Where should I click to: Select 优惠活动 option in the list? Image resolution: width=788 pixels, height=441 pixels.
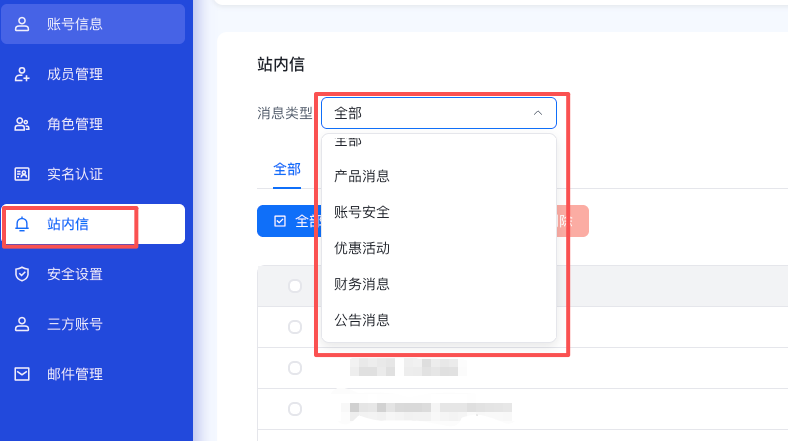(x=362, y=248)
